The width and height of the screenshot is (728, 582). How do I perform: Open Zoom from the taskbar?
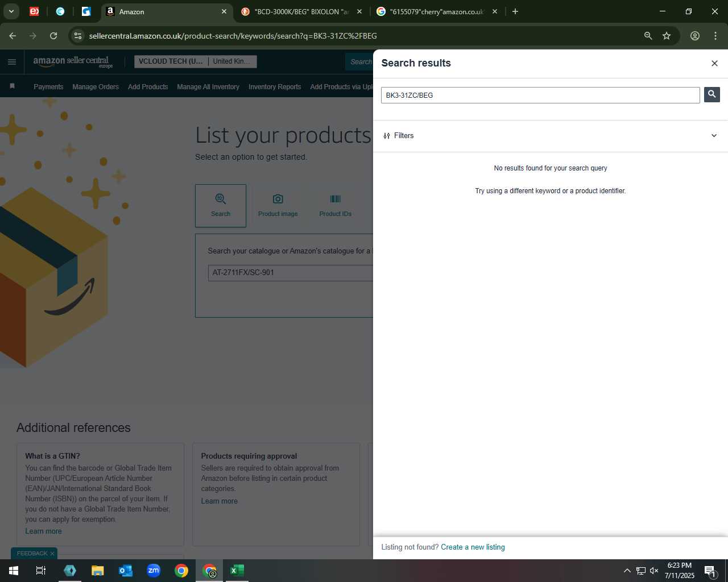pyautogui.click(x=154, y=571)
